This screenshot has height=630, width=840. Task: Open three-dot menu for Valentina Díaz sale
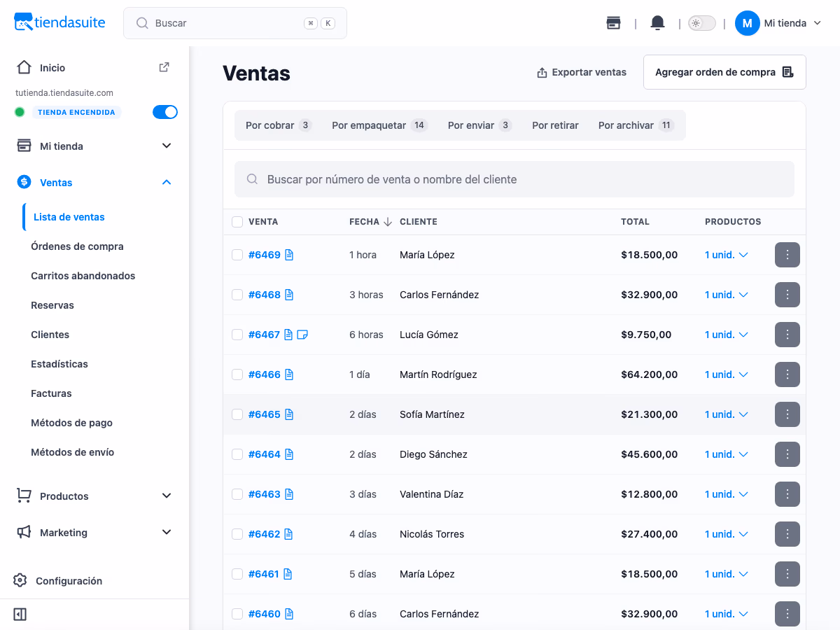pos(787,494)
